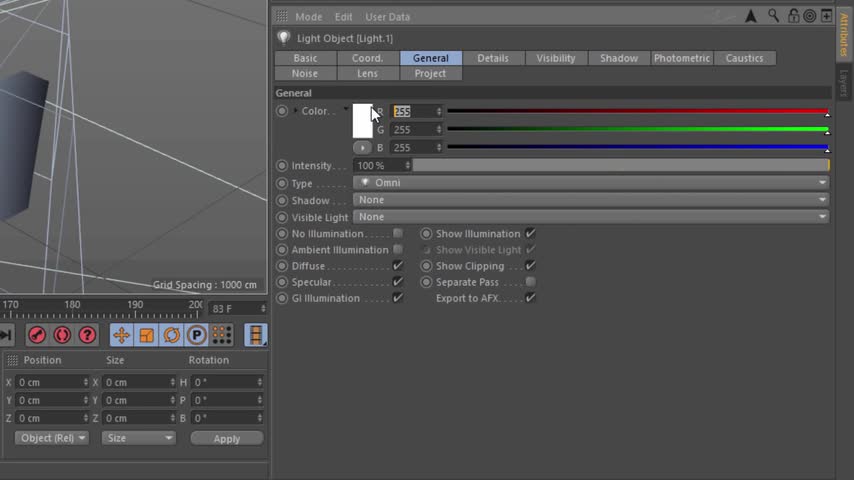This screenshot has width=854, height=480.
Task: Switch to the Coord. tab
Action: [x=368, y=58]
